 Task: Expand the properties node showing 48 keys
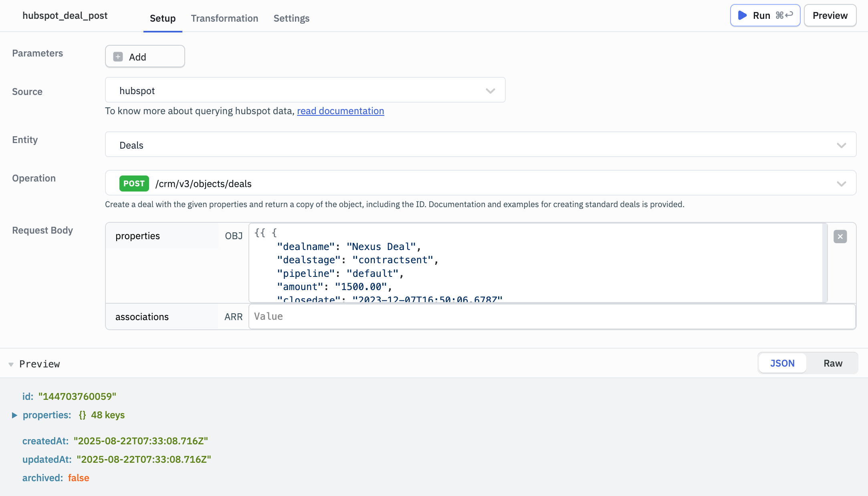[x=15, y=415]
